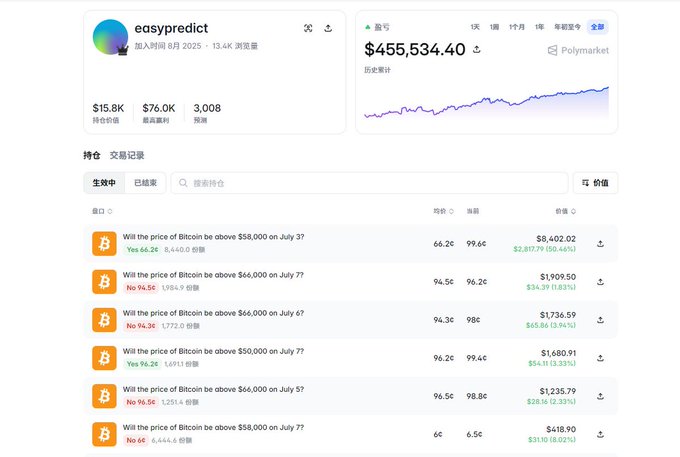Sort by 盘口 column header
The height and width of the screenshot is (457, 680).
click(102, 211)
